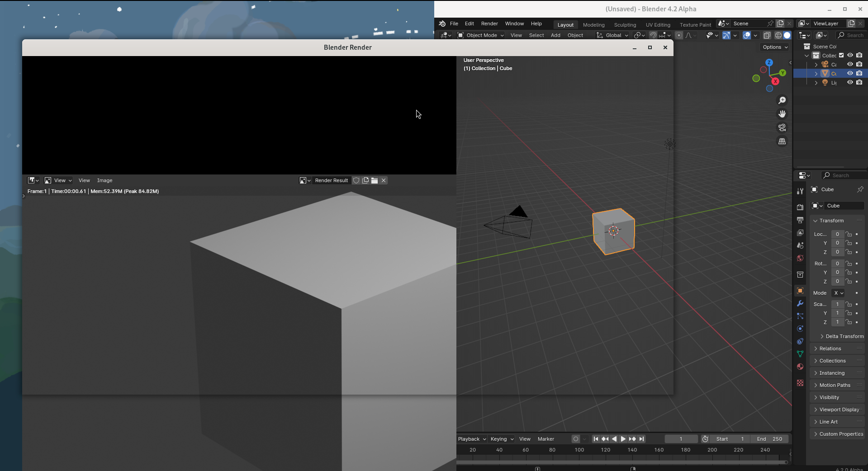Open the Image menu in render window
The width and height of the screenshot is (868, 471).
tap(104, 180)
